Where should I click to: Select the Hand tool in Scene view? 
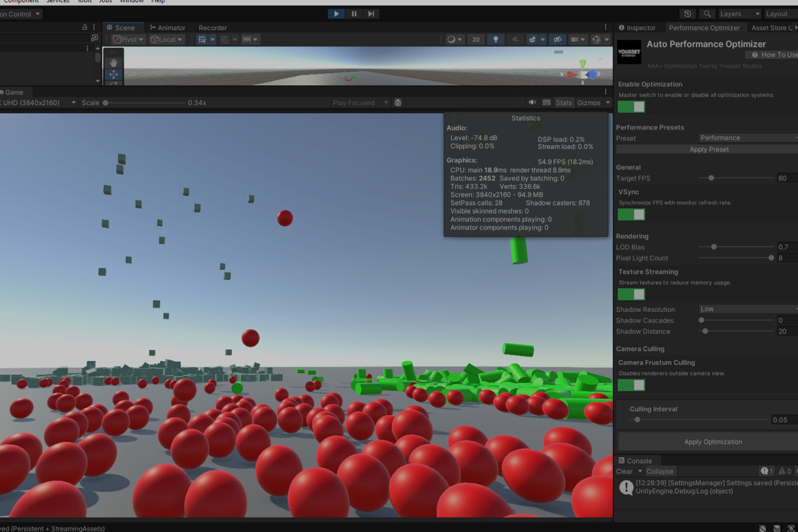(114, 62)
